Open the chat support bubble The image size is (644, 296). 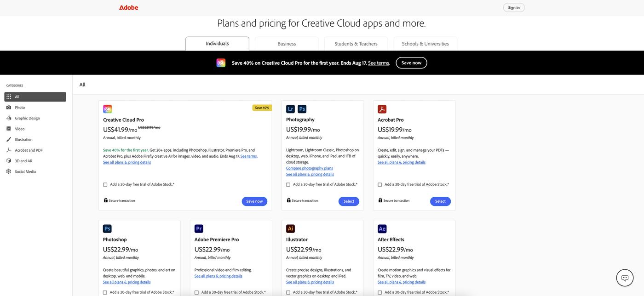point(625,278)
